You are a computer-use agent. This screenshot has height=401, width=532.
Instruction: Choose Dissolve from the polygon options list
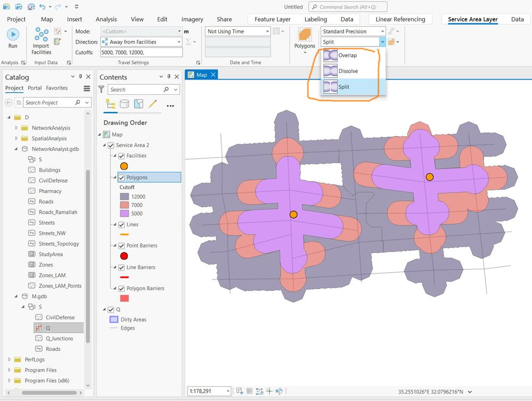348,71
